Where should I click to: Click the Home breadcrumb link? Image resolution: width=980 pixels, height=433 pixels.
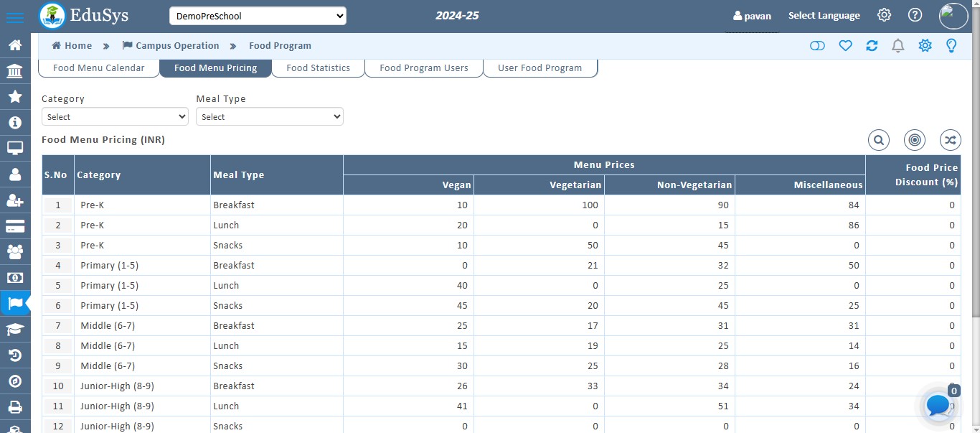pos(71,45)
